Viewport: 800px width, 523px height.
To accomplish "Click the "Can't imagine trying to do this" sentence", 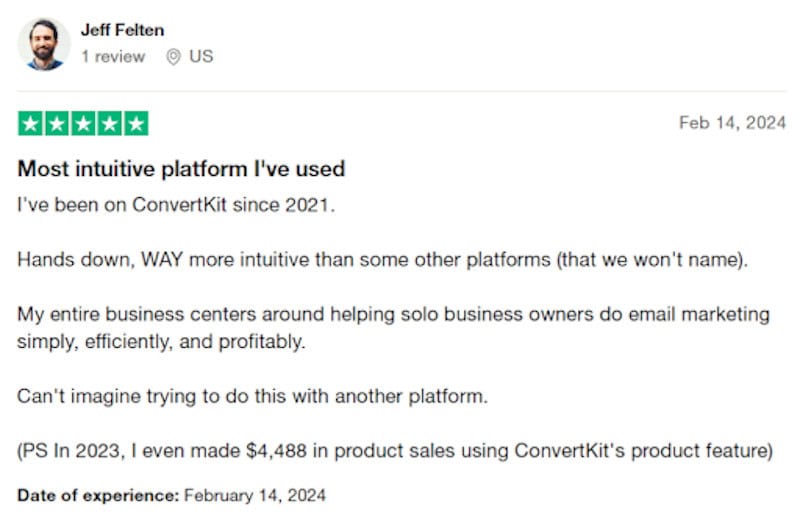I will (x=252, y=396).
